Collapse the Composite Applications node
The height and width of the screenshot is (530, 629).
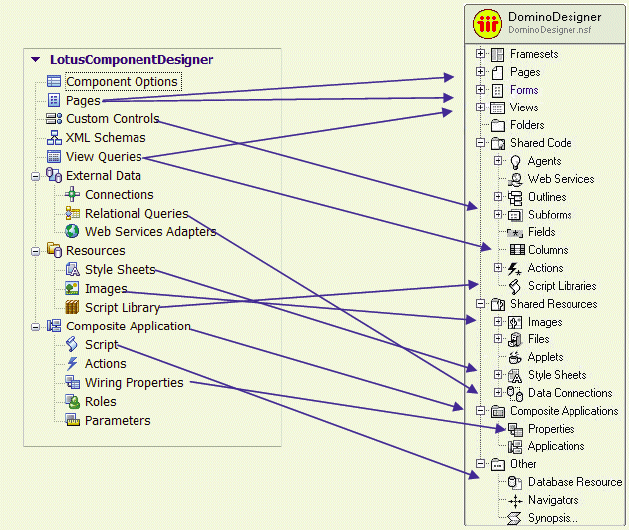click(480, 410)
